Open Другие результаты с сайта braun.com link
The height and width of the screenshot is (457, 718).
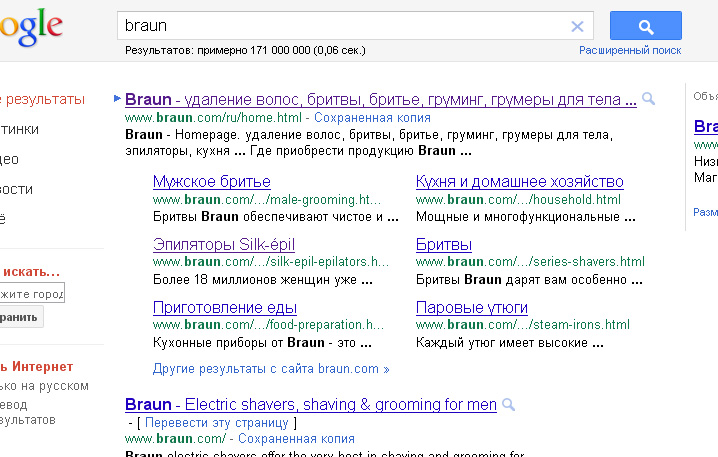click(271, 369)
